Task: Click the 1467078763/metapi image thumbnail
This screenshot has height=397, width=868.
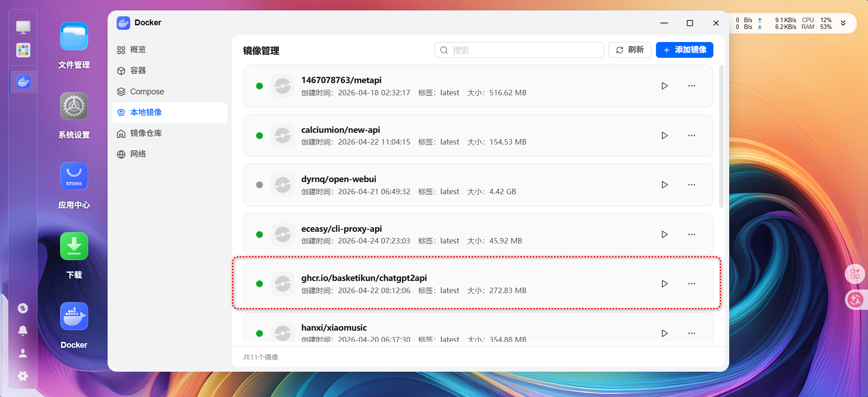Action: pyautogui.click(x=283, y=86)
